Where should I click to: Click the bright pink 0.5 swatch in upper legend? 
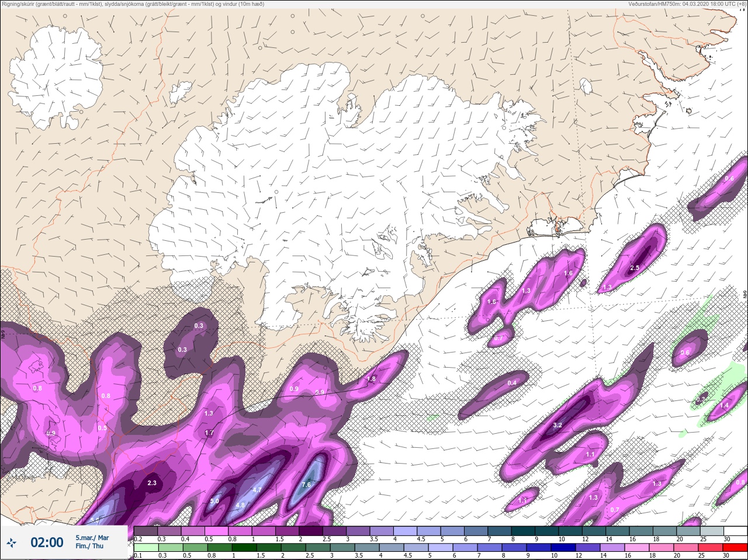[x=217, y=531]
